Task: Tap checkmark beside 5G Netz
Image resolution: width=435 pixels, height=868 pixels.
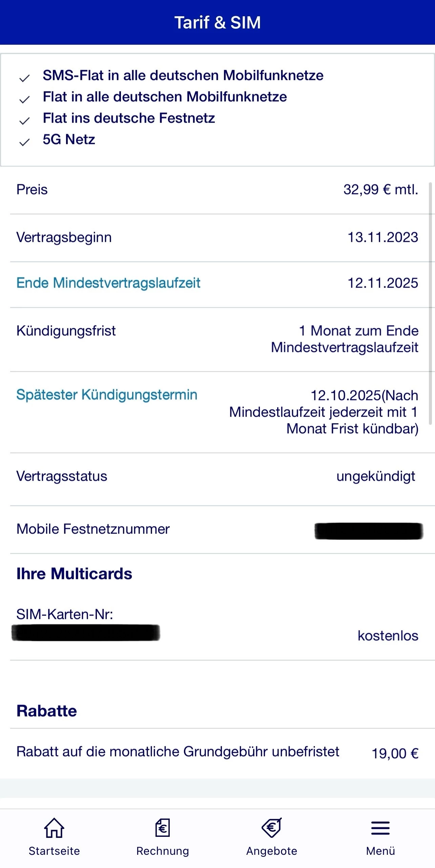Action: point(24,142)
